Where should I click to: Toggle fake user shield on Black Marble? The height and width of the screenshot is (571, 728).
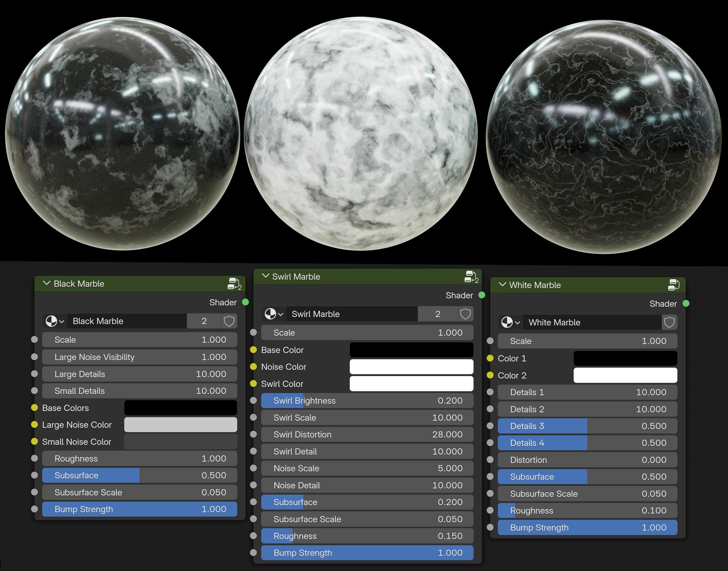tap(229, 321)
